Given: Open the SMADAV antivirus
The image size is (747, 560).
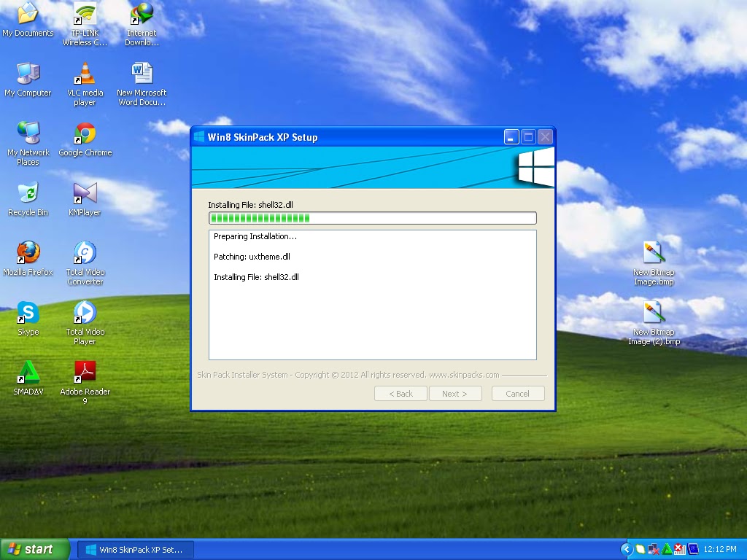Looking at the screenshot, I should pyautogui.click(x=28, y=372).
